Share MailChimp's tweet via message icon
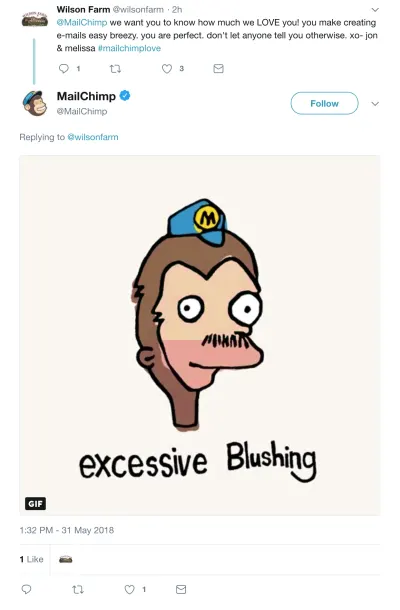Viewport: 400px width, 610px height. tap(181, 589)
